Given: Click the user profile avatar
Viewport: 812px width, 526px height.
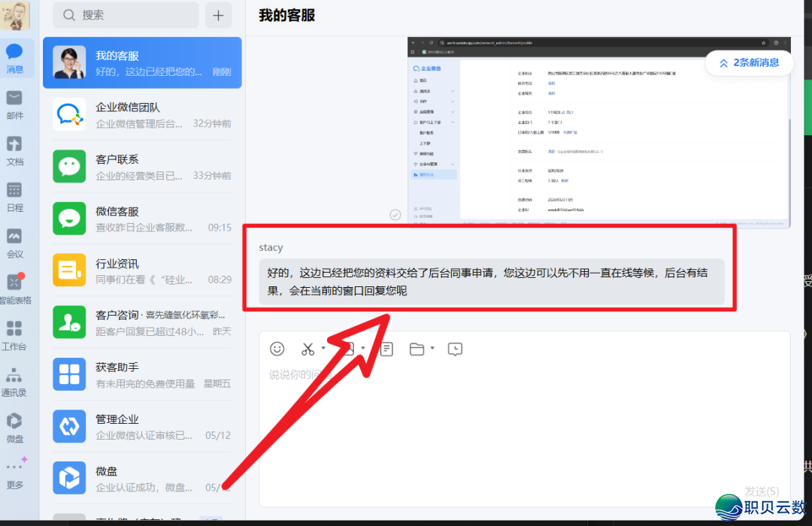Looking at the screenshot, I should click(15, 15).
